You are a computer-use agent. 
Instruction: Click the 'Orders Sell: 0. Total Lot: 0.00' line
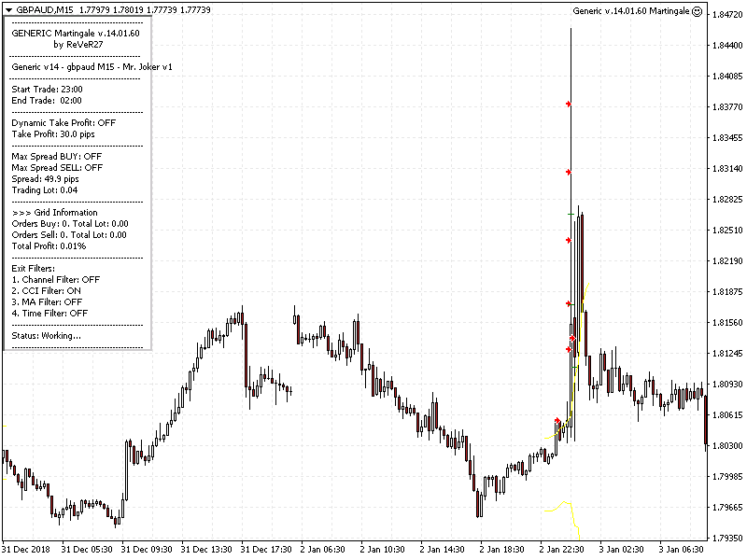(x=69, y=235)
